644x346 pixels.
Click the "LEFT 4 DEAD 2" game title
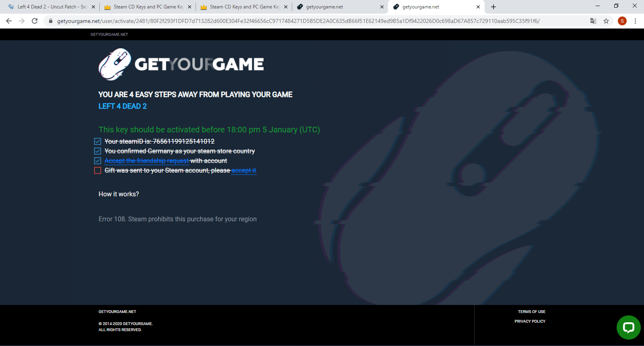click(x=123, y=106)
